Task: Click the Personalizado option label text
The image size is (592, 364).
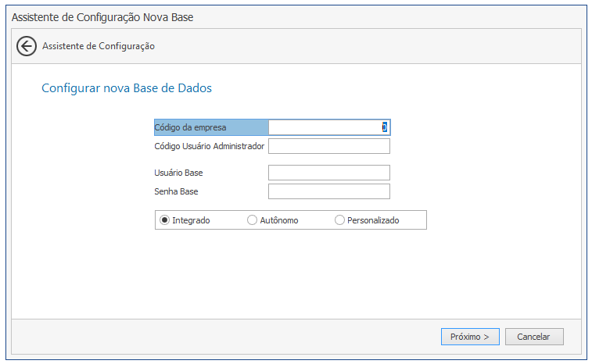Action: tap(373, 220)
